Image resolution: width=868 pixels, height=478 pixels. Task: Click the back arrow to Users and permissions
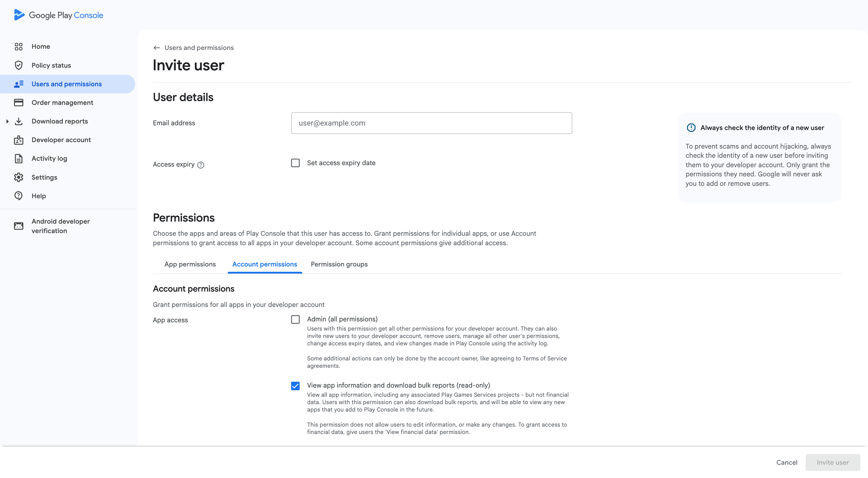157,48
